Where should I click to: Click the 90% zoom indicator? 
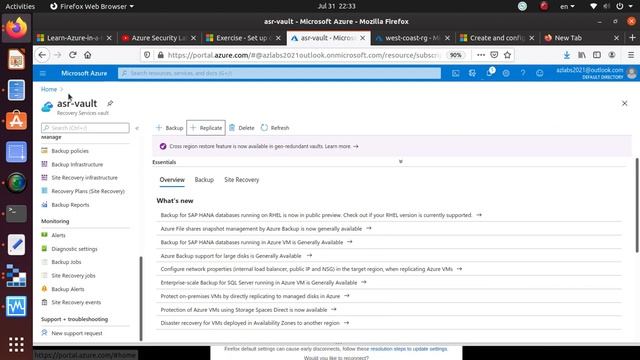tap(456, 55)
